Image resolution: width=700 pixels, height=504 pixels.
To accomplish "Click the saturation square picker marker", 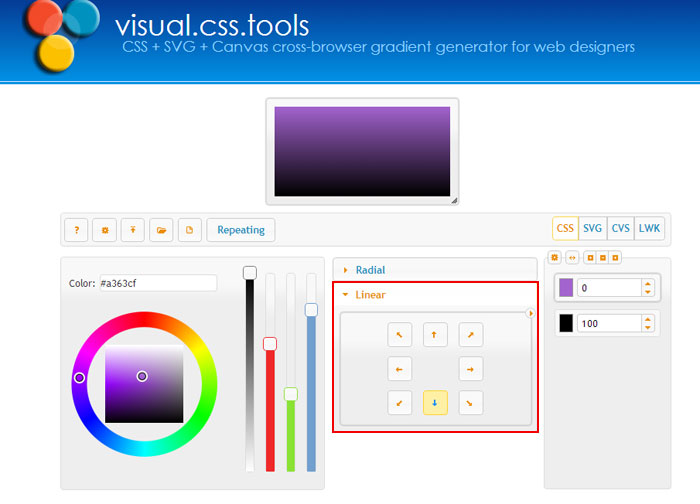I will (142, 376).
